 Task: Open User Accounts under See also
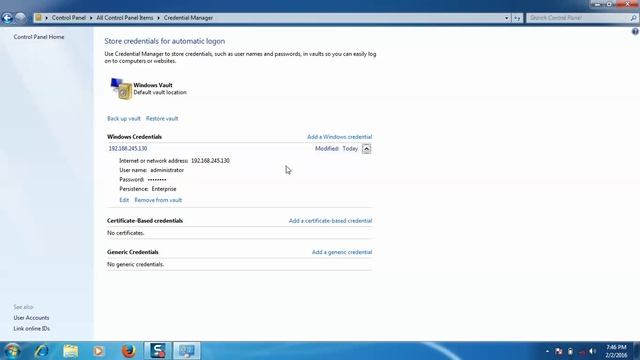tap(31, 318)
